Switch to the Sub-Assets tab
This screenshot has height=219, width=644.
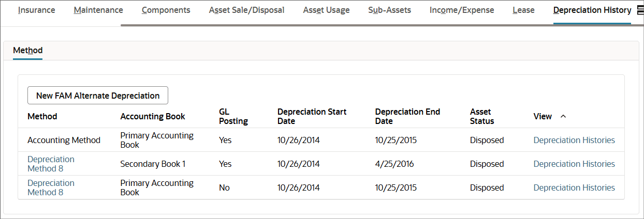tap(390, 10)
